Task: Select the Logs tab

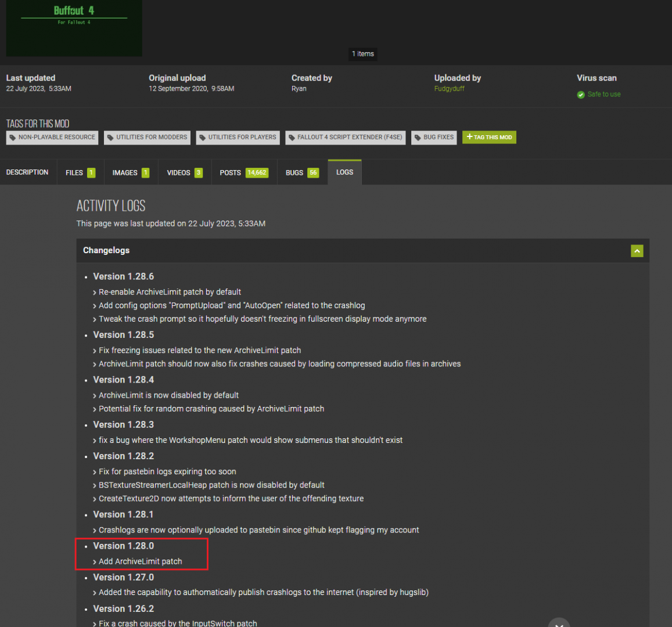Action: (344, 172)
